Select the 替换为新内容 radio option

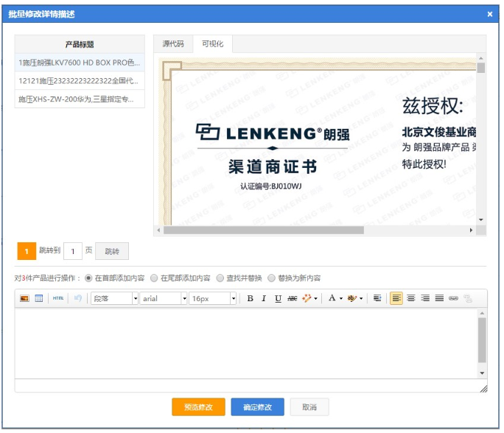click(272, 278)
